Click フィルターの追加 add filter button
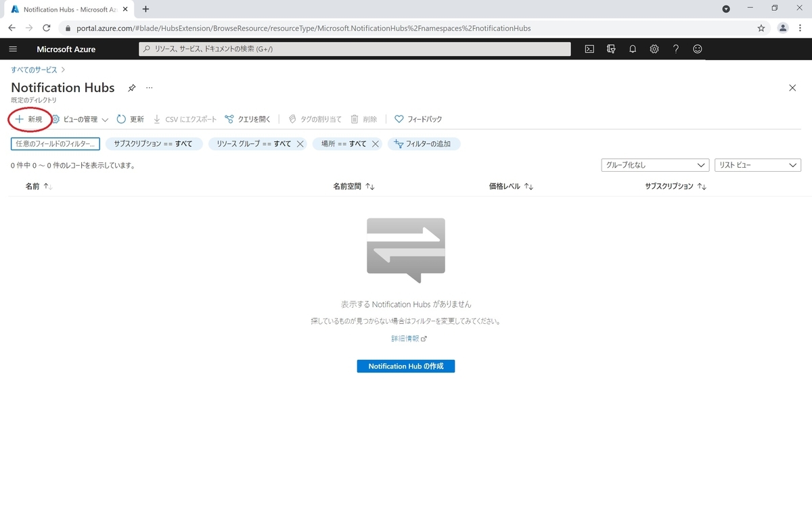Screen dimensions: 812x518 tap(424, 144)
